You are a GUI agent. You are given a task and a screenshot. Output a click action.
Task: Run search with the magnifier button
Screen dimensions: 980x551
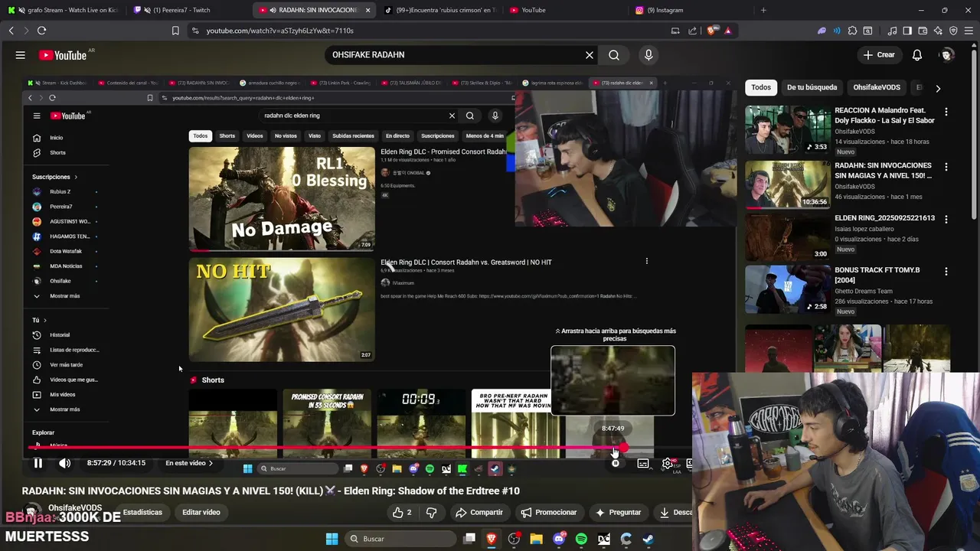click(614, 55)
